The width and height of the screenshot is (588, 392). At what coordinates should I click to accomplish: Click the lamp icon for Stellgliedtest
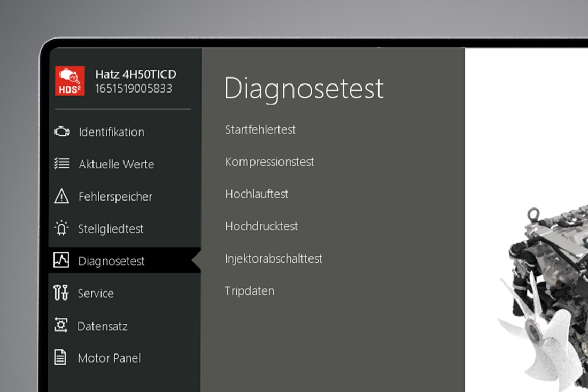(x=61, y=228)
